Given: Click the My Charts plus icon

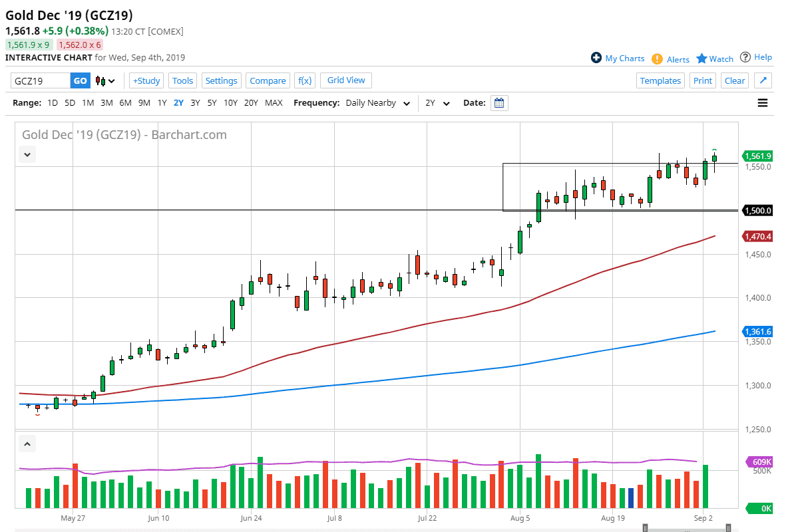Looking at the screenshot, I should 596,58.
